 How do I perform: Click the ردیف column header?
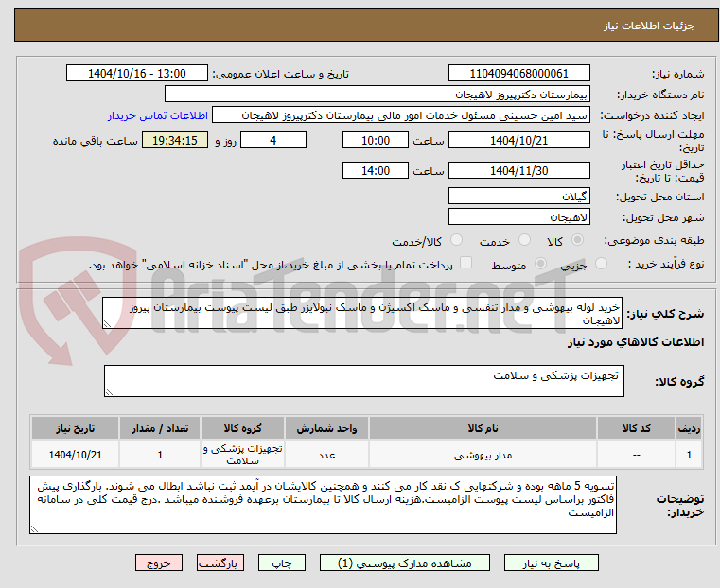(689, 428)
